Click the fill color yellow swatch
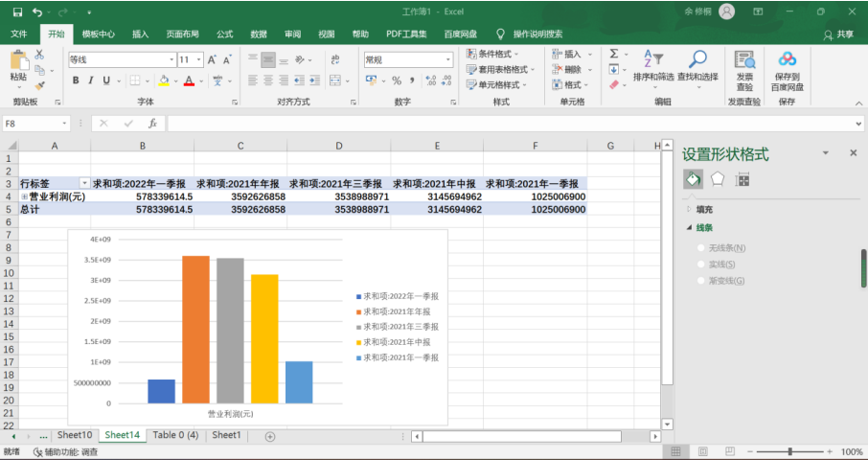 [x=164, y=80]
